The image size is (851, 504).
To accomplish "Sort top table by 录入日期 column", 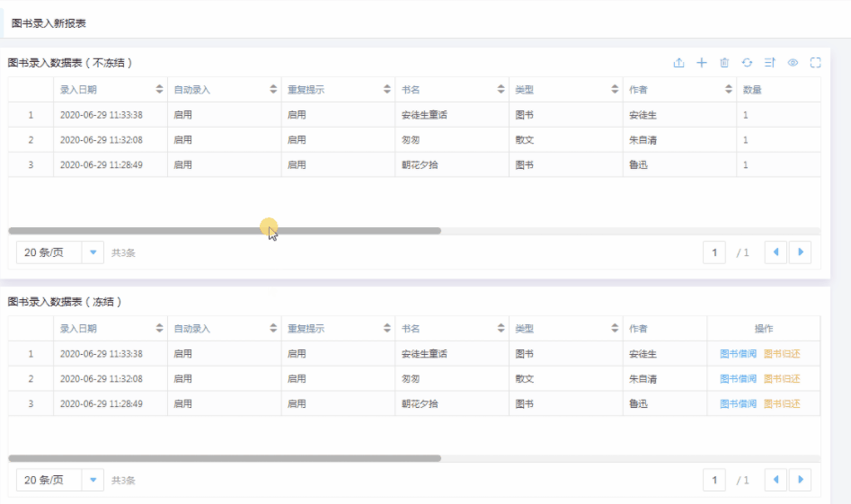I will point(160,90).
